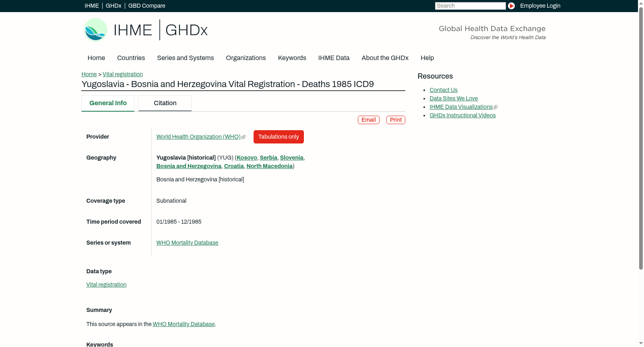Focus the Search input field
Viewport: 644px width, 347px height.
pos(470,6)
